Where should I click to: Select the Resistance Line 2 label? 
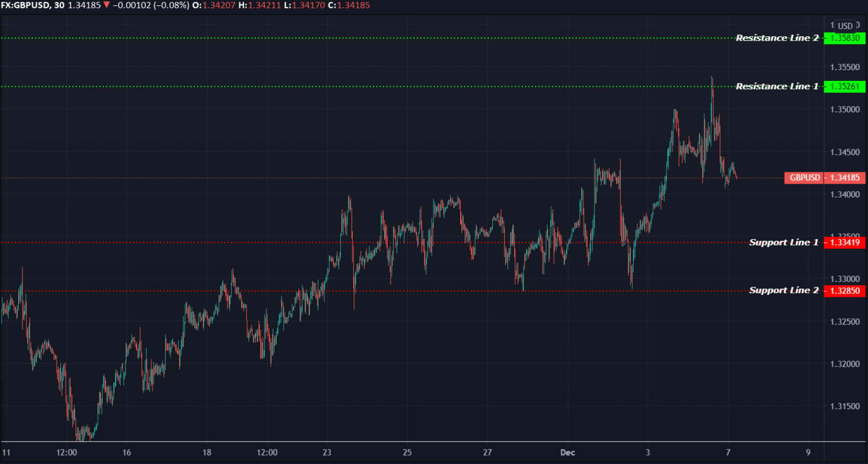(777, 38)
